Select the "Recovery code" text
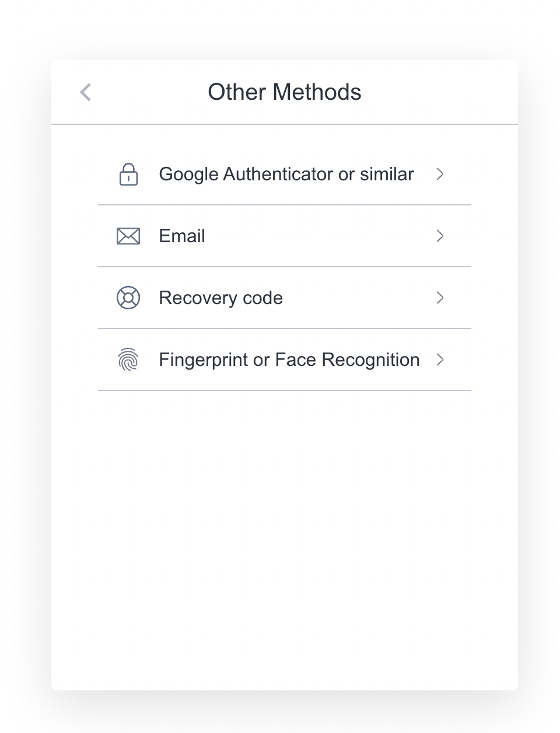 click(x=220, y=298)
